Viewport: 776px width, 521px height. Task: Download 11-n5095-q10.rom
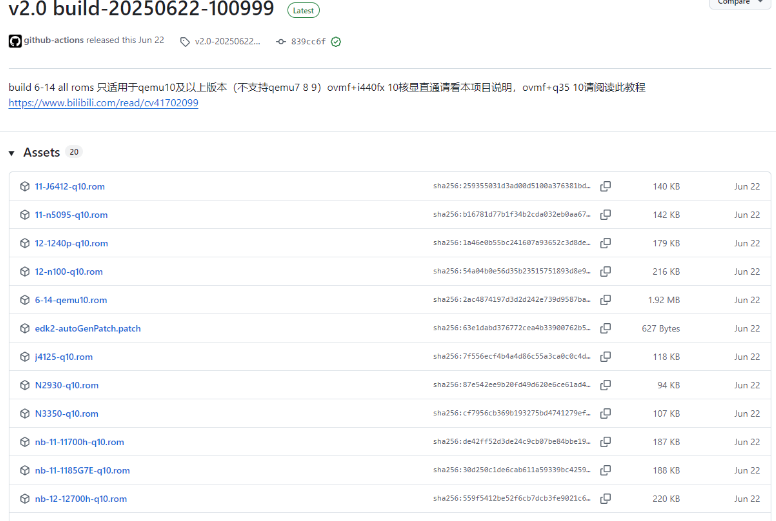point(71,215)
